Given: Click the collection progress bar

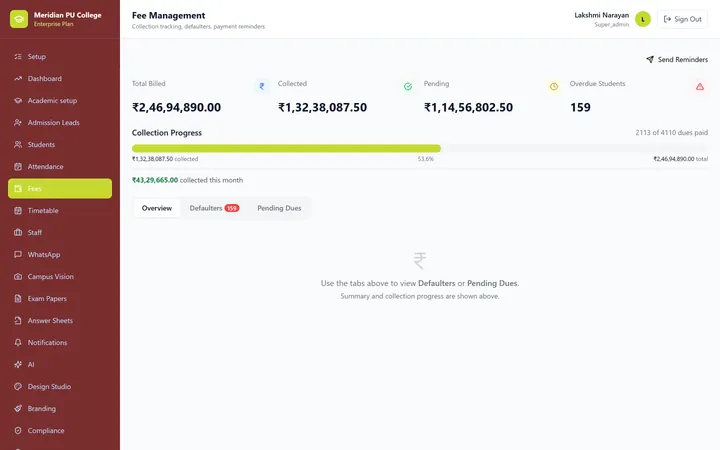Looking at the screenshot, I should point(420,148).
